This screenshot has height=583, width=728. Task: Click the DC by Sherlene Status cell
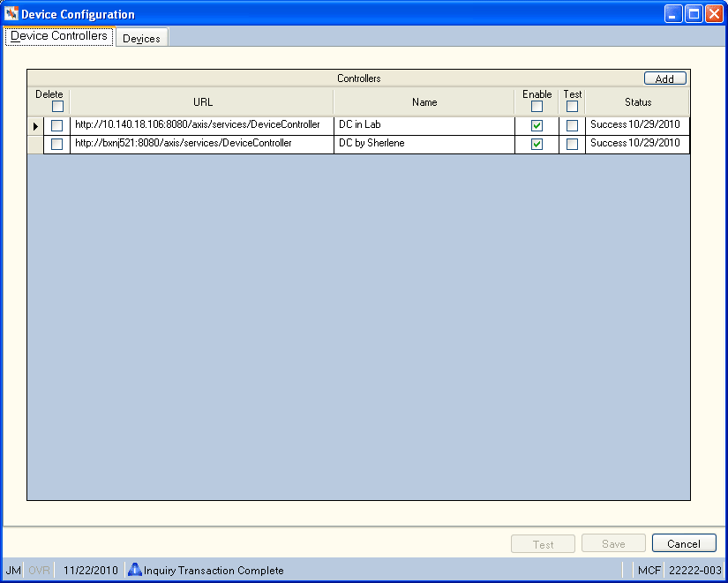point(637,145)
